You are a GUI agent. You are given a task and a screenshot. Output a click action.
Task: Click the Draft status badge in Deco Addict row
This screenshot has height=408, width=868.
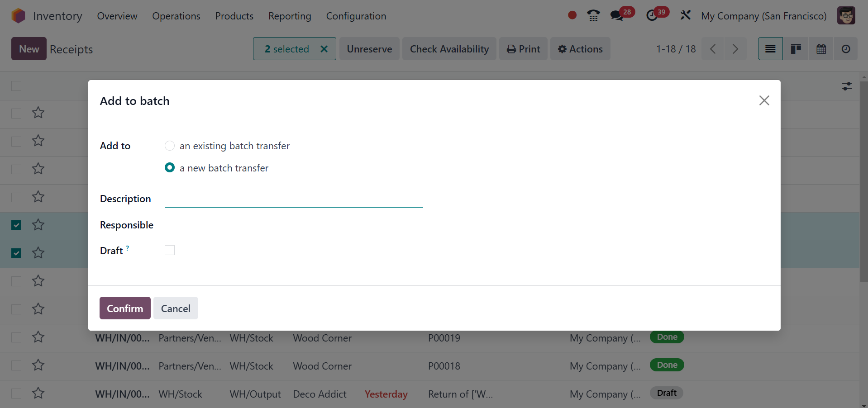coord(667,393)
